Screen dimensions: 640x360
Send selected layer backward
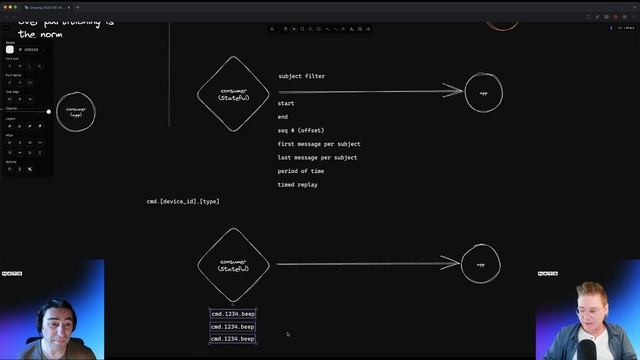(20, 126)
